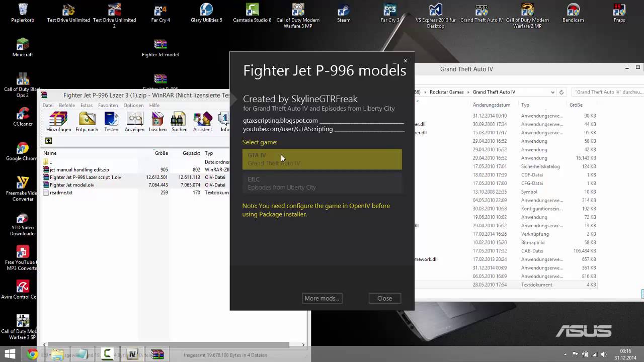Click the Löschen icon in WinRAR toolbar

coord(157,122)
